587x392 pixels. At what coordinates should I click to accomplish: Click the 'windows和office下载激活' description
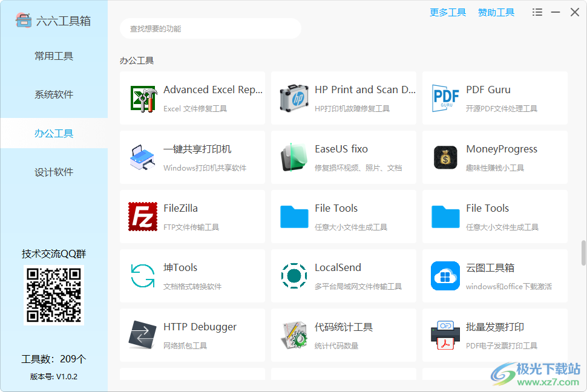509,286
